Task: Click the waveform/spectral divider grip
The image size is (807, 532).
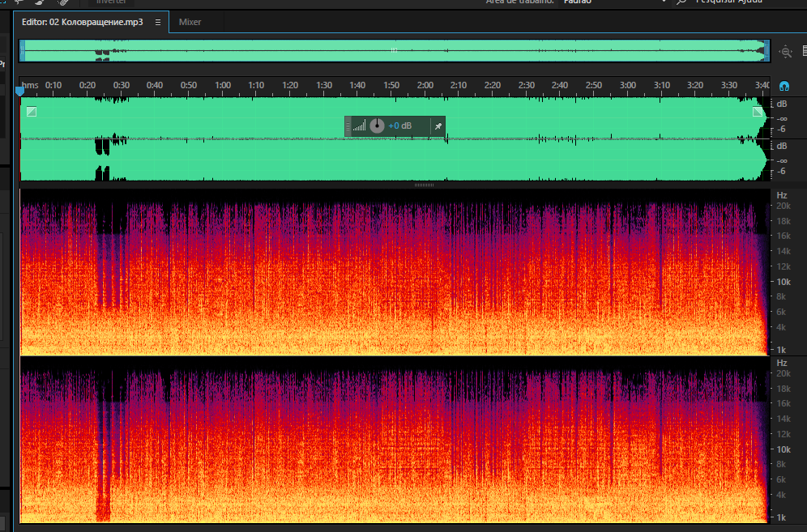Action: point(424,185)
